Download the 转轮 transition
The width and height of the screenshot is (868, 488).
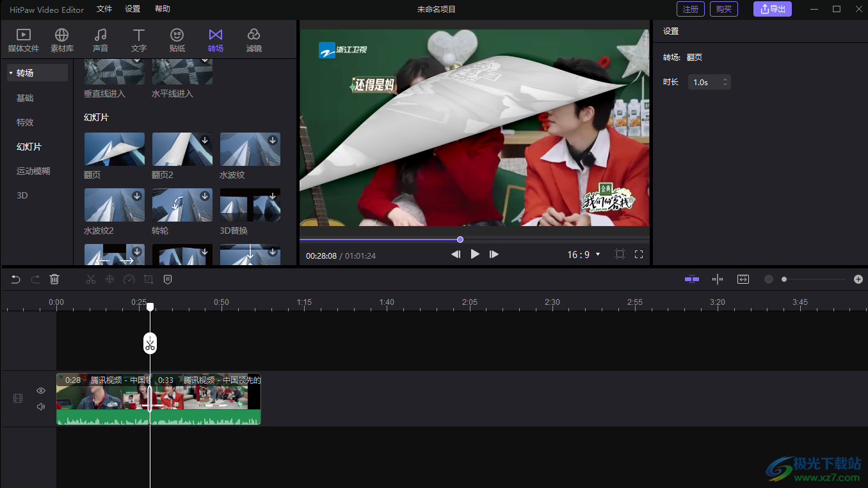click(x=205, y=196)
